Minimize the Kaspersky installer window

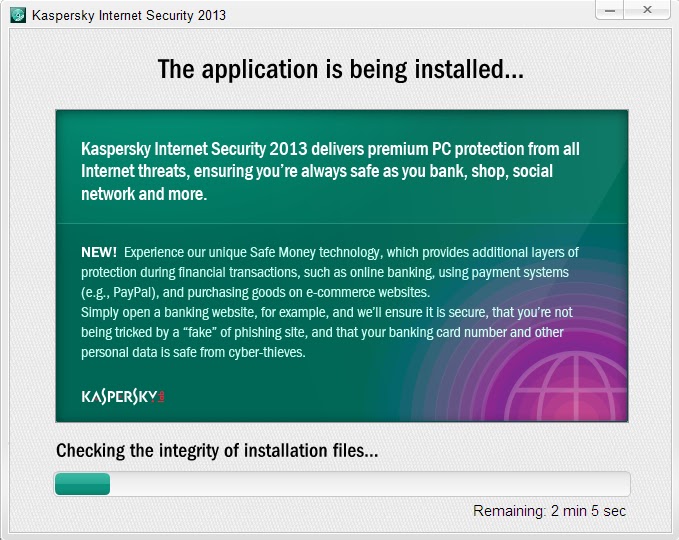click(610, 10)
